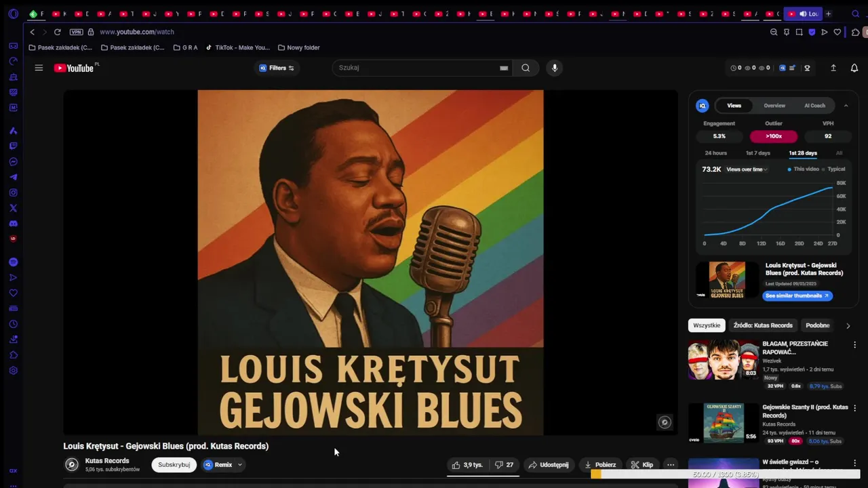Click the search magnifier button
Viewport: 868px width, 488px height.
(526, 68)
